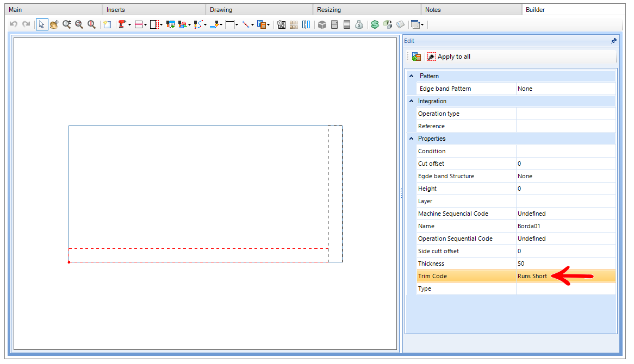This screenshot has height=364, width=634.
Task: Click the zoom in magnifier icon
Action: (x=67, y=24)
